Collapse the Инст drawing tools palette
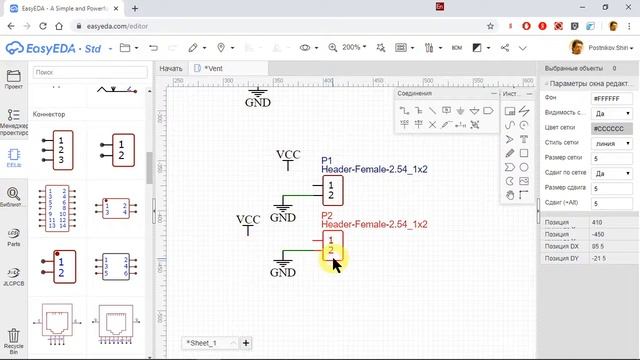640x360 pixels. [529, 93]
